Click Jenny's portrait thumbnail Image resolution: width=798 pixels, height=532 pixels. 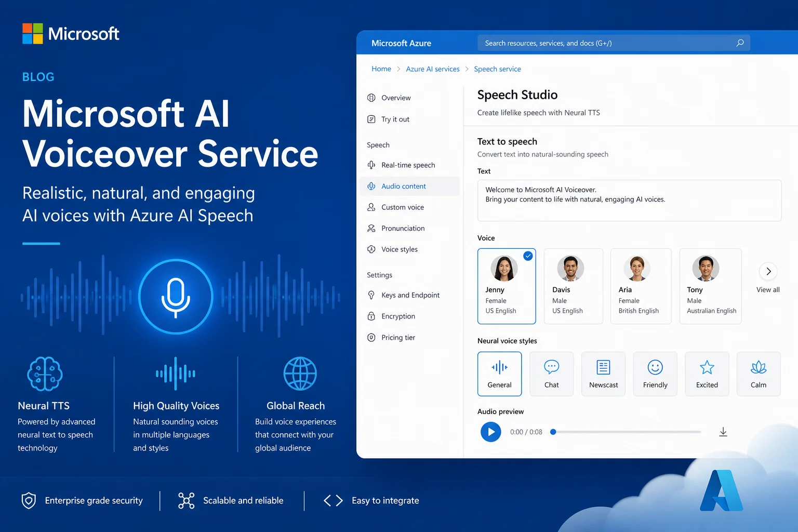504,268
